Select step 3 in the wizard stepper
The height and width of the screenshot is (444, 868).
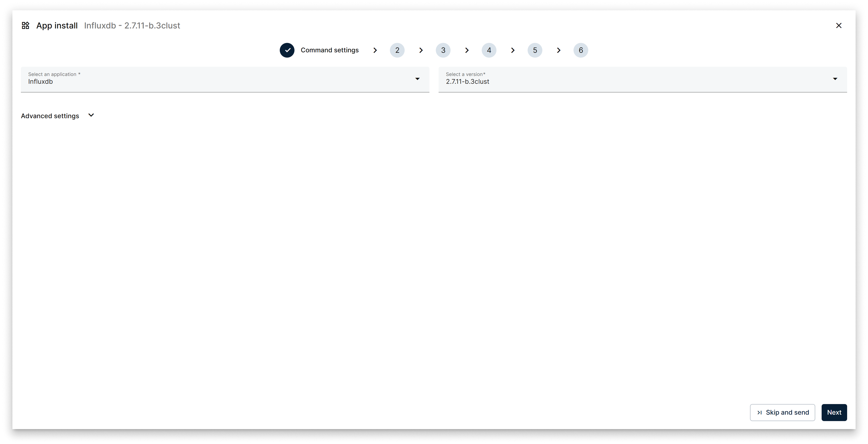443,50
